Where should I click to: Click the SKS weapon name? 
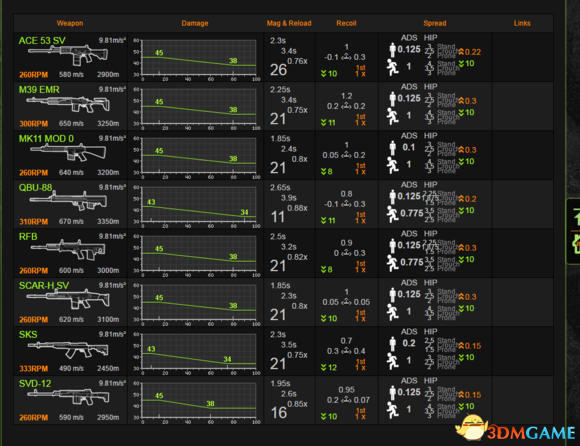[28, 335]
